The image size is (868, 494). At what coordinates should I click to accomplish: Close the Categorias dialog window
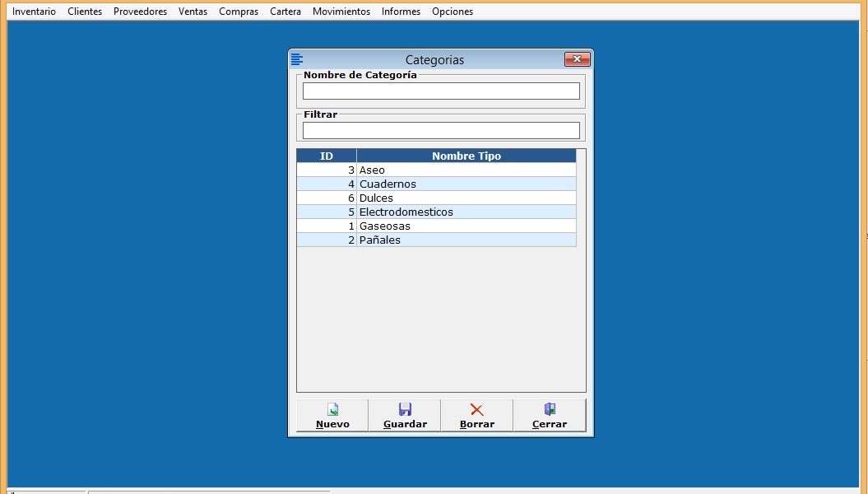point(577,59)
